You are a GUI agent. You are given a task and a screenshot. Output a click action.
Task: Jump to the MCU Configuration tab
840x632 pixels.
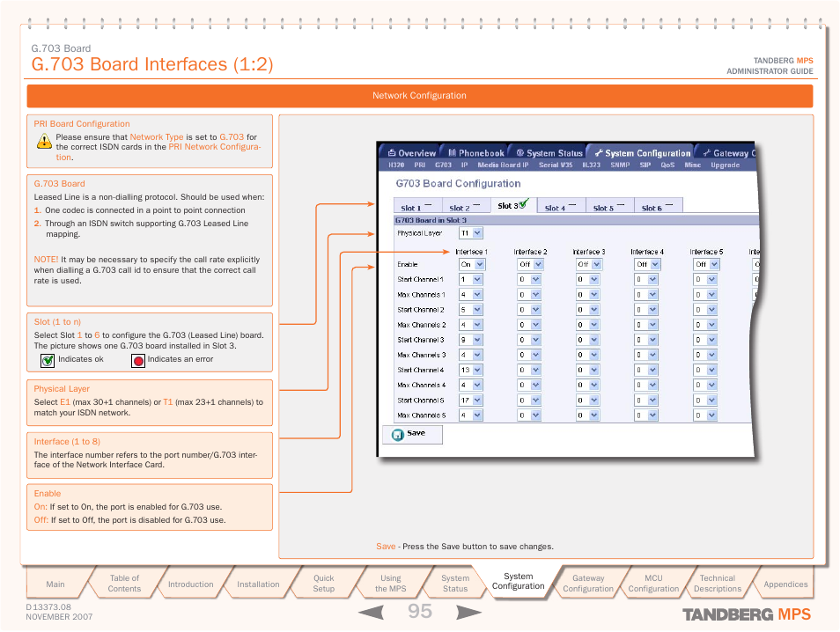(x=653, y=584)
